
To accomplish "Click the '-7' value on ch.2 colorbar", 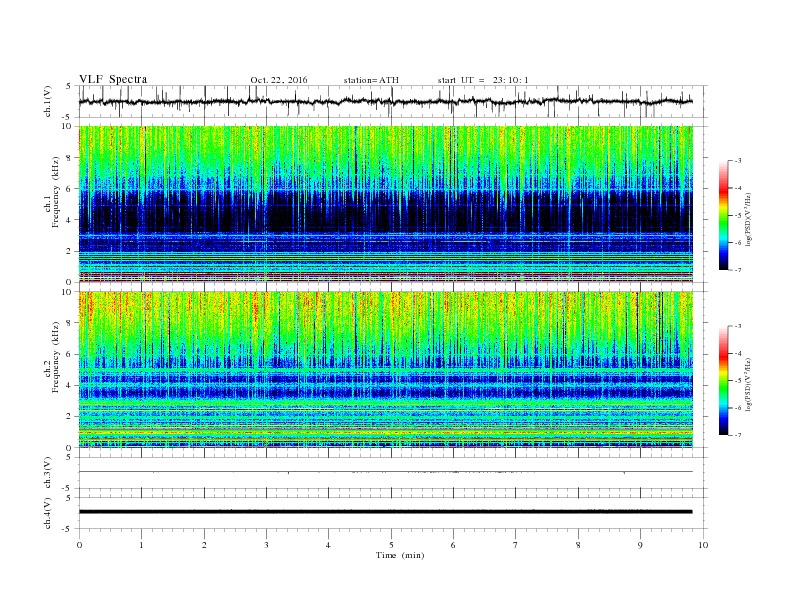I will 737,435.
